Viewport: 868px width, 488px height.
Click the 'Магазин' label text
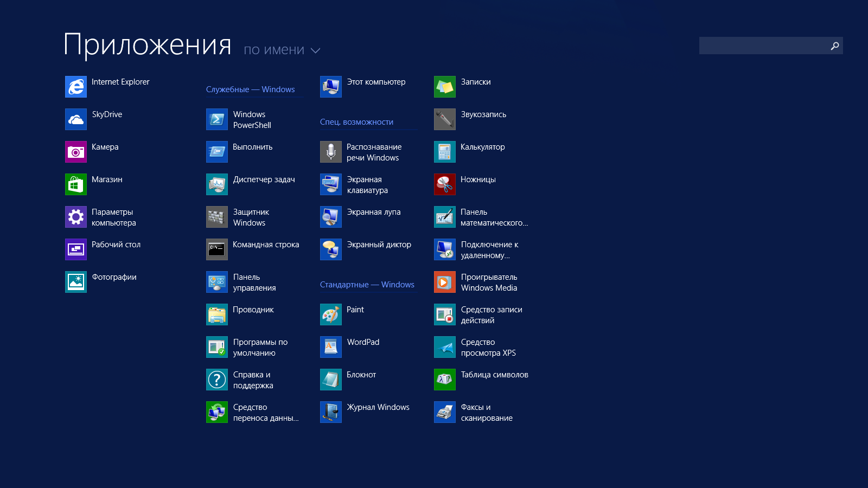[107, 179]
